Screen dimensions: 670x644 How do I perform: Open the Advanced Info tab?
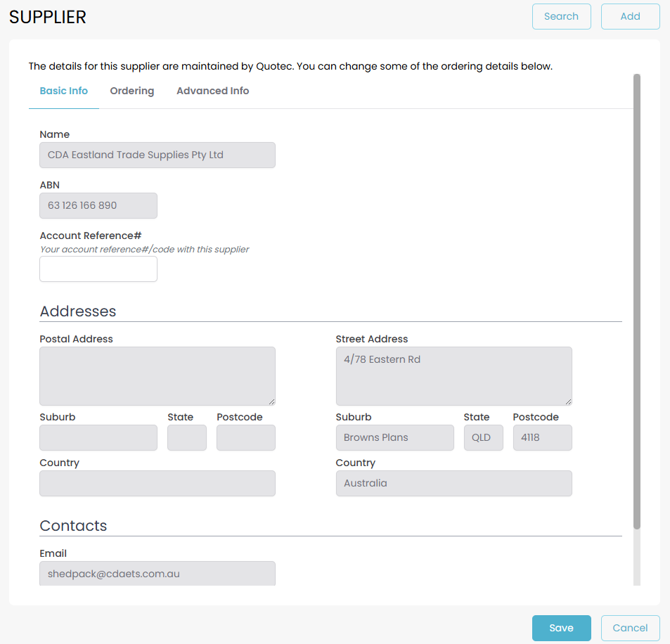tap(212, 91)
